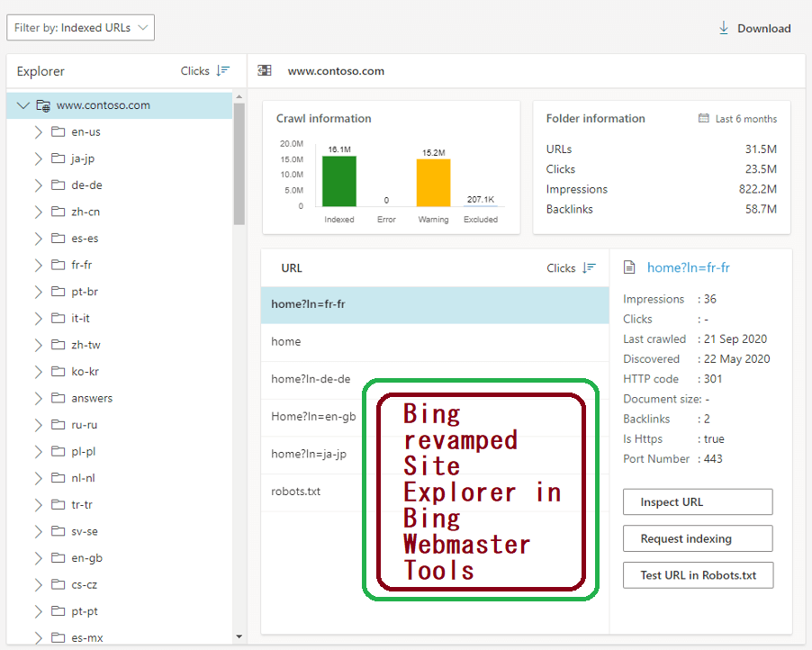Click the es-mx folder icon
Screen dimensions: 812x650
click(x=58, y=637)
